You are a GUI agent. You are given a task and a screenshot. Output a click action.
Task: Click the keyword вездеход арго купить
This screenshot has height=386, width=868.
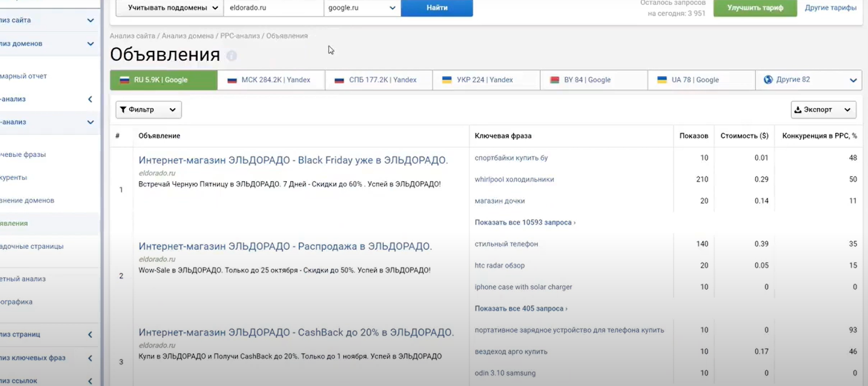coord(511,352)
